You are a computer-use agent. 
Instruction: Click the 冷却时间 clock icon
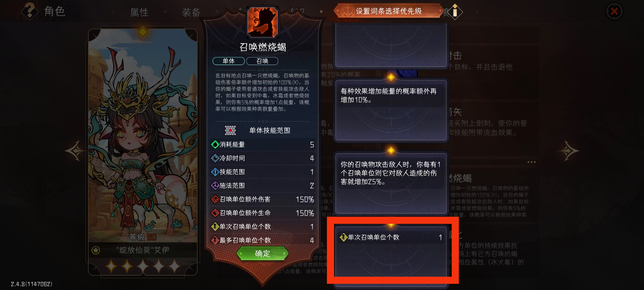click(215, 158)
